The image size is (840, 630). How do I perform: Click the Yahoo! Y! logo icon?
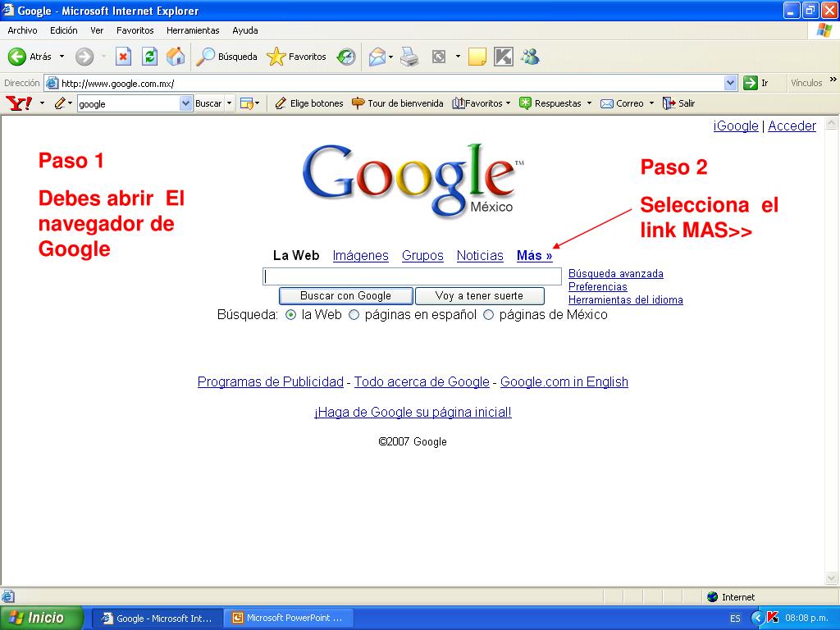pos(19,103)
